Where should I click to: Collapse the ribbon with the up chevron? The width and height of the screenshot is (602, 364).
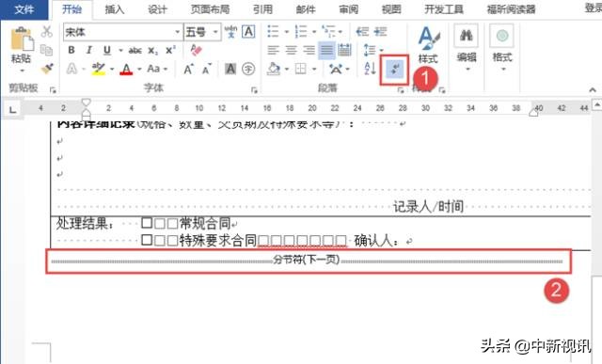[593, 89]
